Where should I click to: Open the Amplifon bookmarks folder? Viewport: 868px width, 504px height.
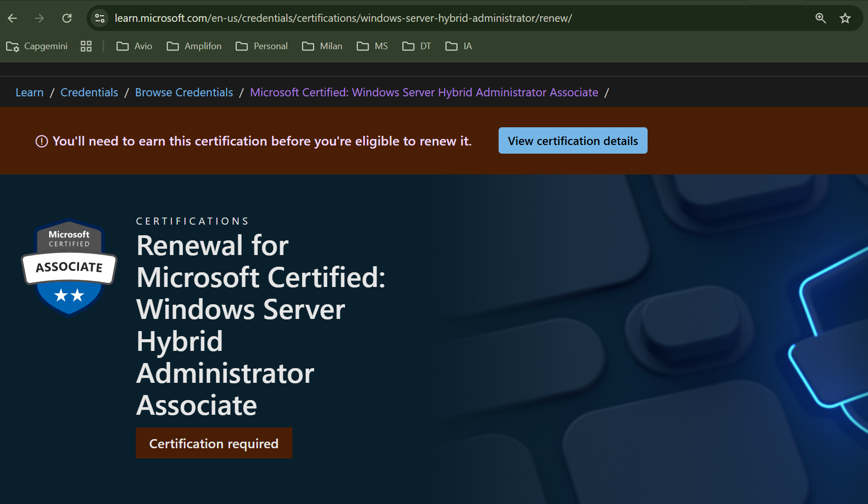pos(194,46)
